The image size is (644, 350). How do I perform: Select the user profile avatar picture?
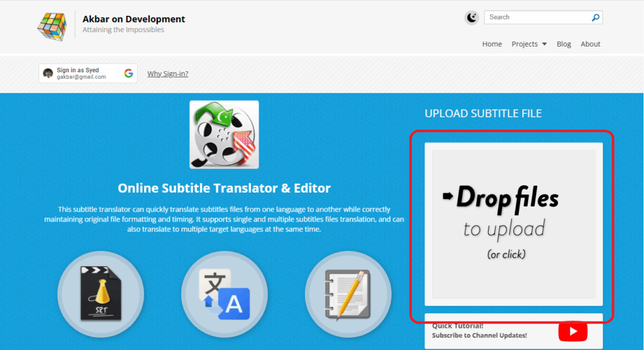click(x=48, y=74)
